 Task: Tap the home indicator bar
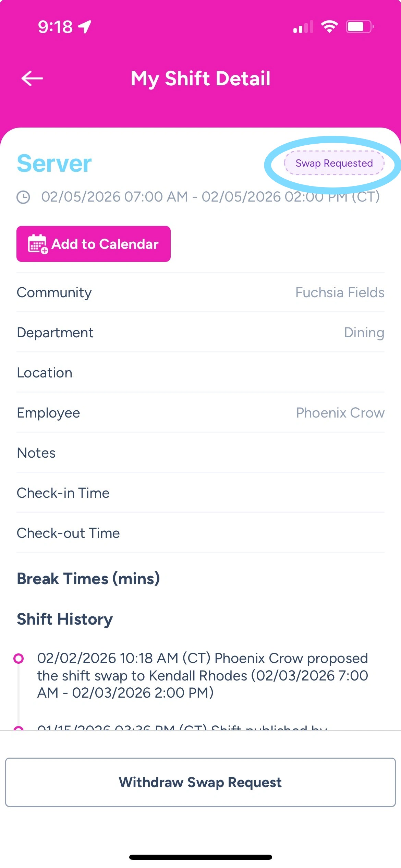pos(200,857)
